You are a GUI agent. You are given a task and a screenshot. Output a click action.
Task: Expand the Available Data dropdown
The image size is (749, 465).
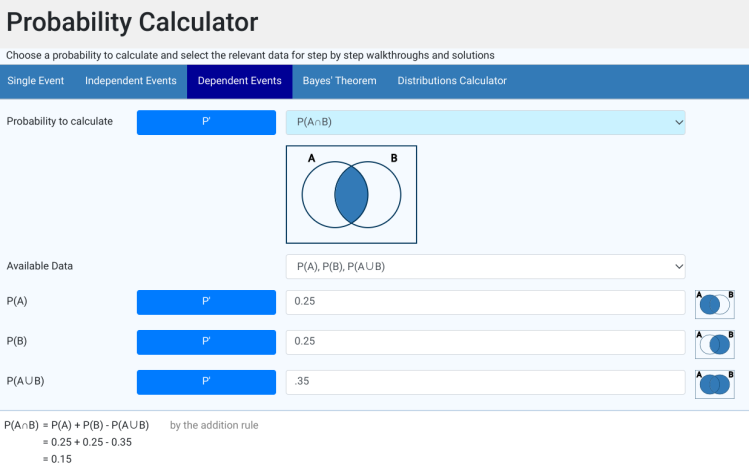tap(485, 267)
